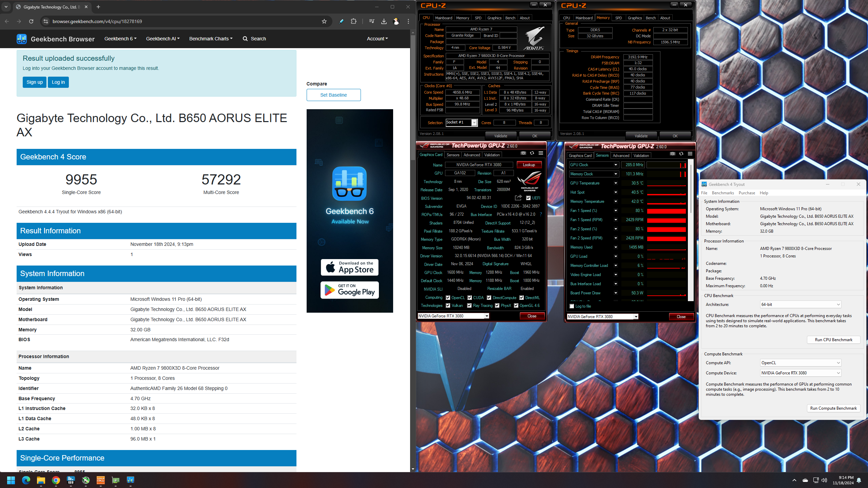The image size is (868, 488).
Task: Click the Sign up button
Action: [35, 82]
